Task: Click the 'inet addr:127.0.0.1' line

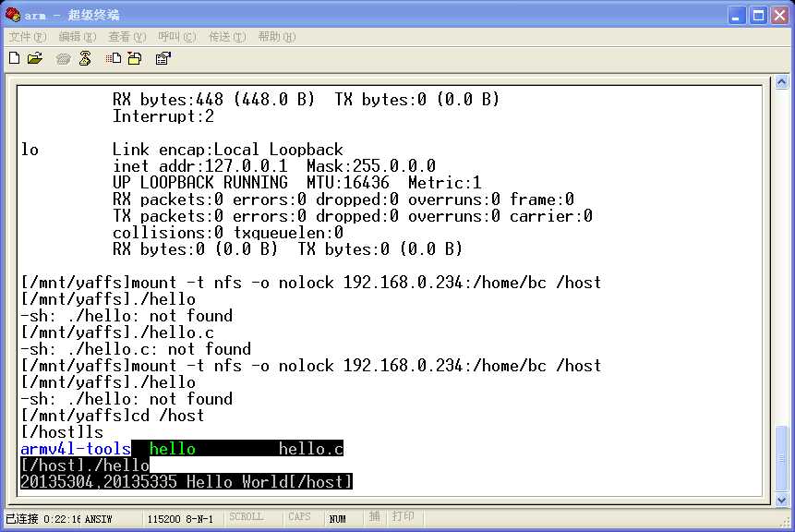Action: (x=274, y=166)
